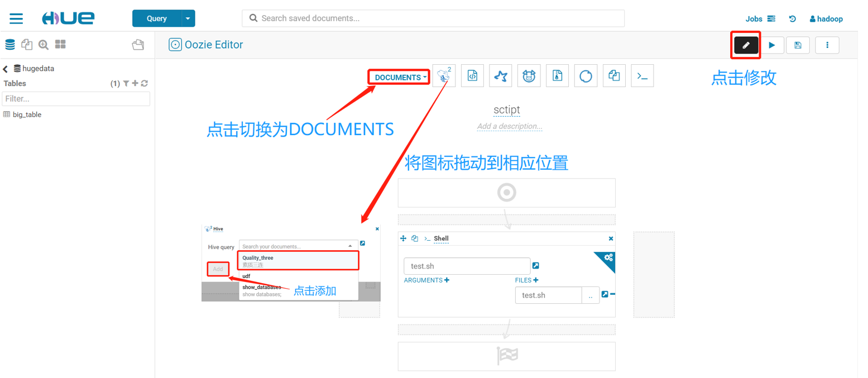Choose the Quality_three document

coord(298,261)
